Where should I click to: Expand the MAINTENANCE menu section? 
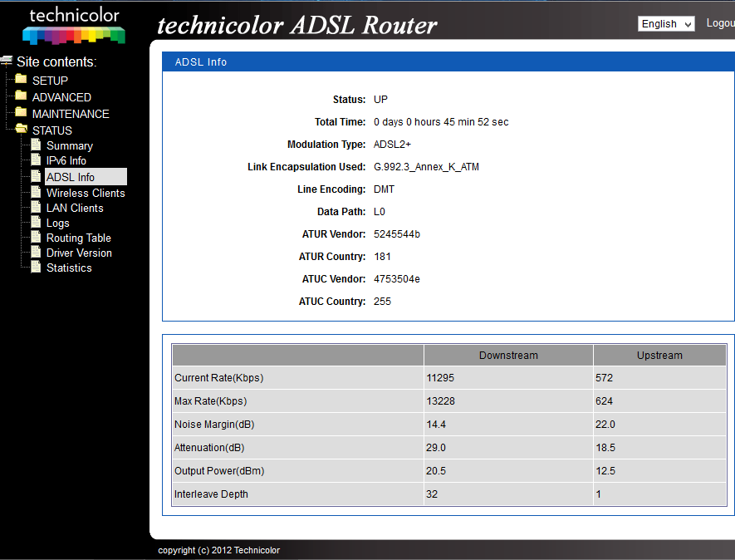tap(71, 114)
